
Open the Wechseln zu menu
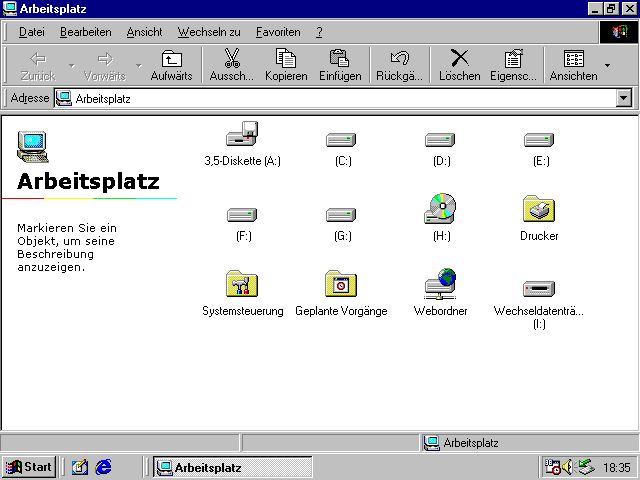[209, 32]
